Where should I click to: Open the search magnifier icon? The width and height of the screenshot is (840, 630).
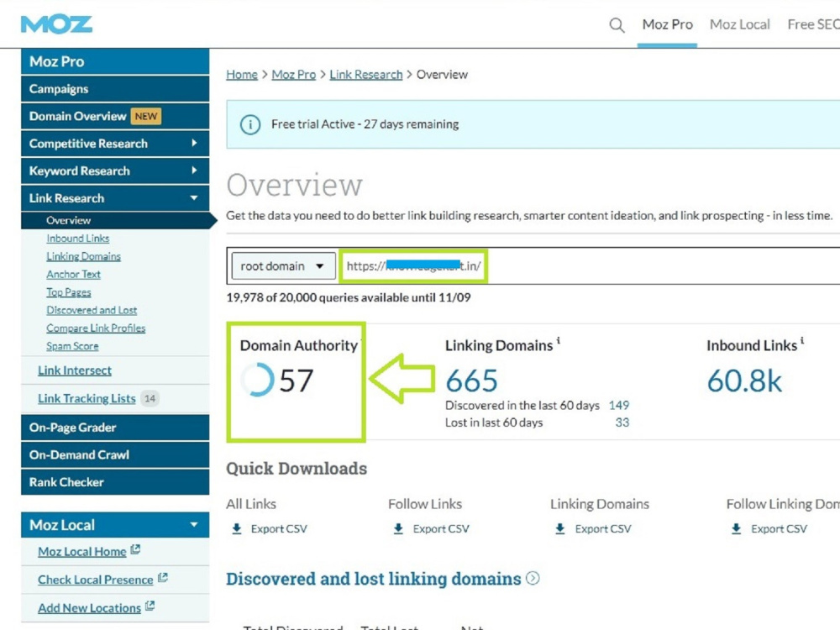(617, 24)
